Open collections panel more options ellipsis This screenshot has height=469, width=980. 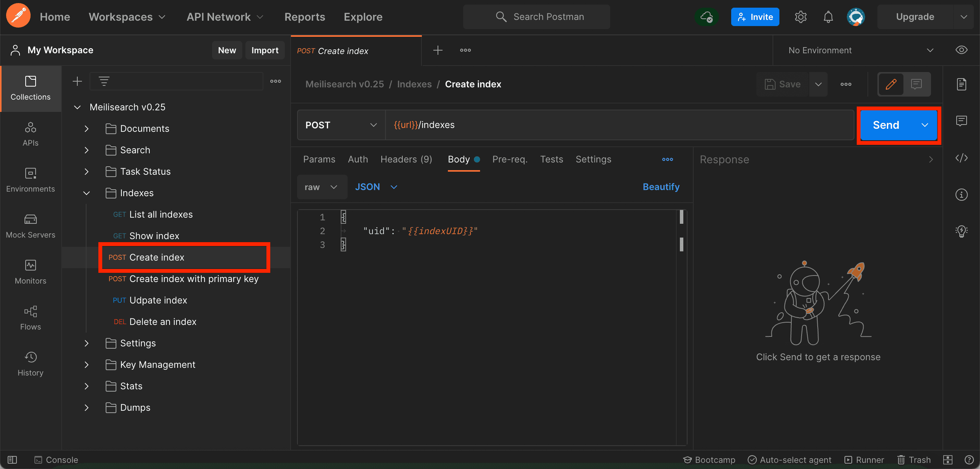276,81
